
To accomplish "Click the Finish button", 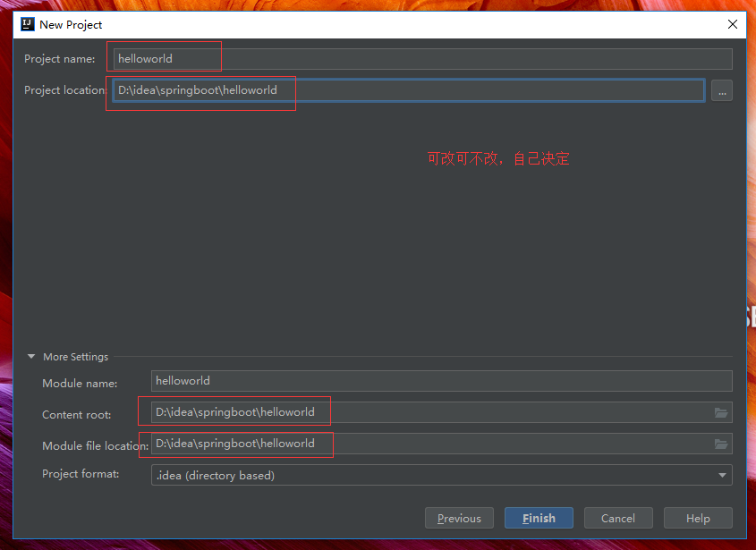I will pos(539,518).
